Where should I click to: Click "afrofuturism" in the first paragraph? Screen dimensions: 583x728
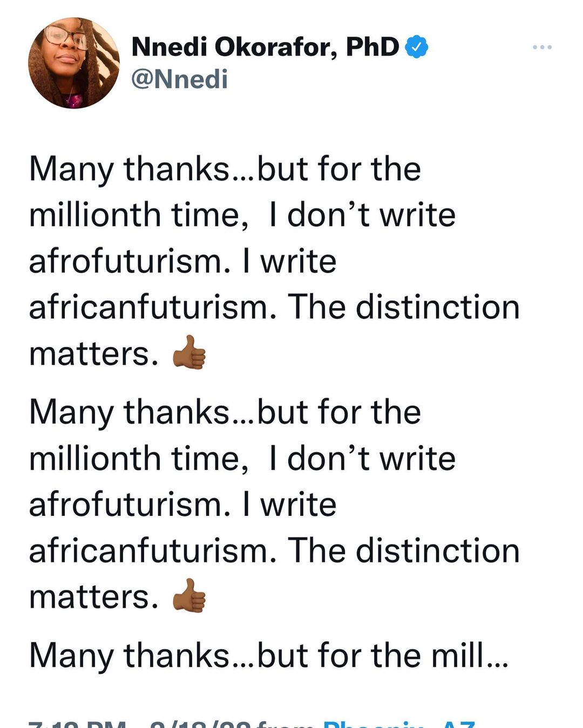point(125,262)
